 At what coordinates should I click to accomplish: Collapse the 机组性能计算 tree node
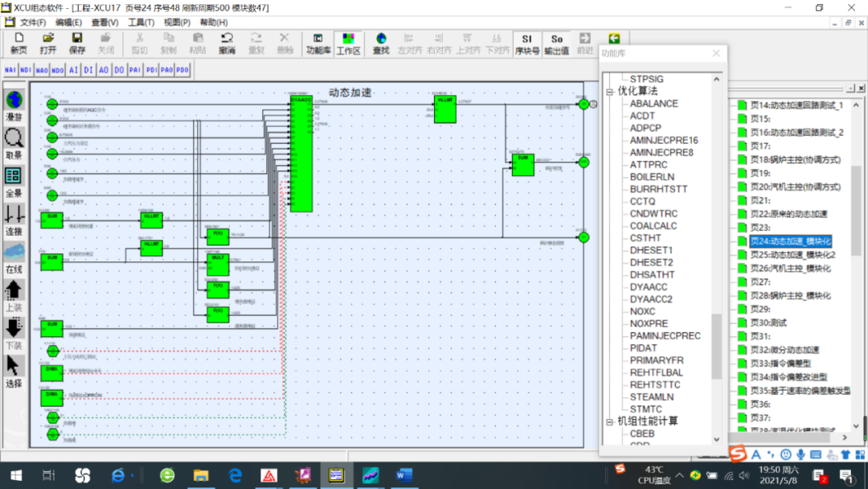pos(610,421)
